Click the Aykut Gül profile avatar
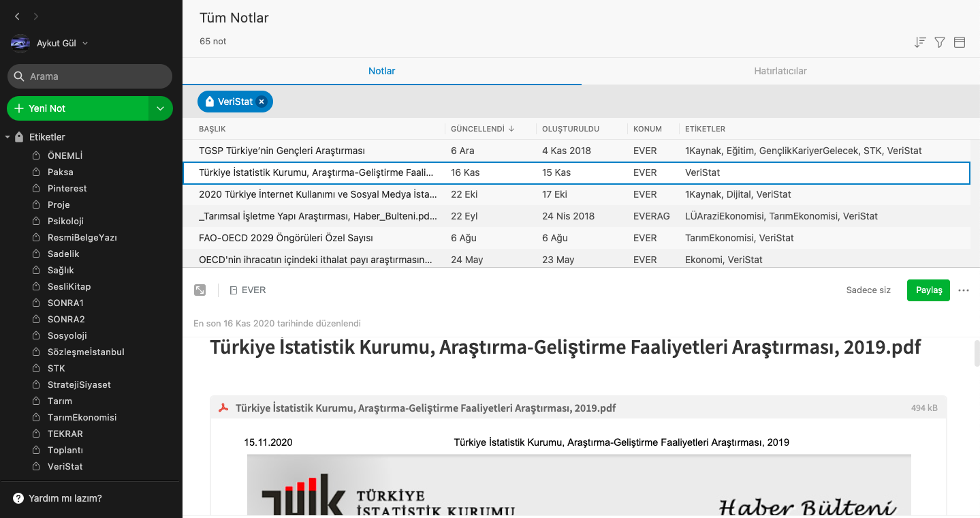The height and width of the screenshot is (518, 980). click(20, 43)
